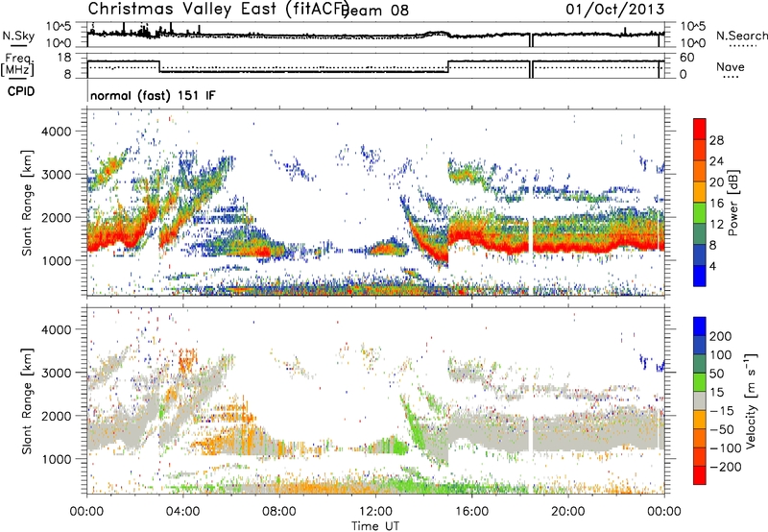
Task: Click the "−200" label on Velocity colorbar
Action: click(725, 467)
